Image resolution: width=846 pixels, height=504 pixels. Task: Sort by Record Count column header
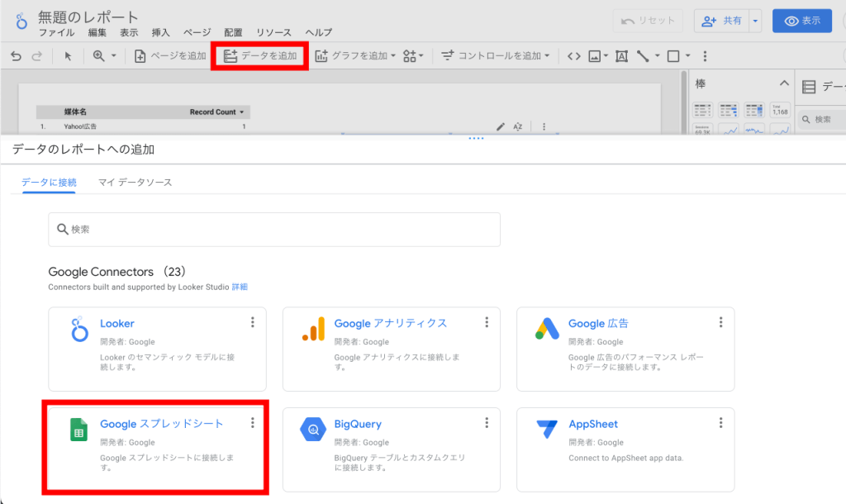216,112
